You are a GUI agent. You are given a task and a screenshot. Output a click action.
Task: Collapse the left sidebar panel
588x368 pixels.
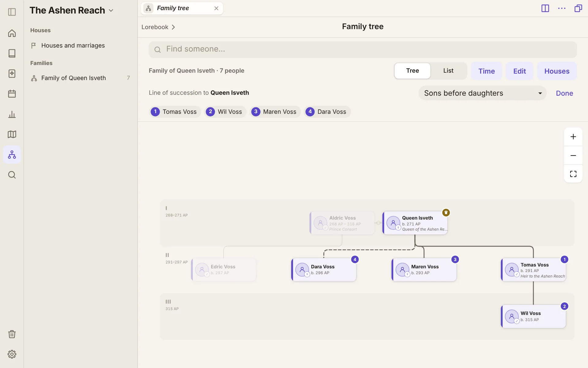(12, 12)
